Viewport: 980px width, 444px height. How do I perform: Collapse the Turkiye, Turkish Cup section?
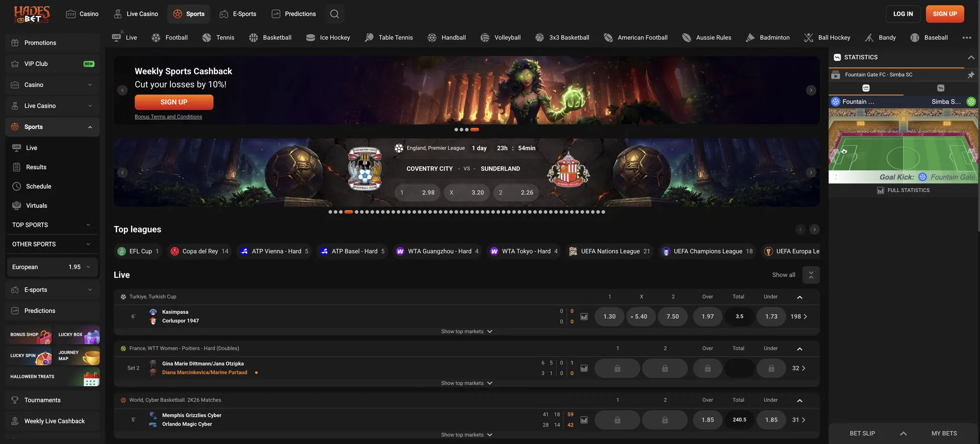pos(800,297)
